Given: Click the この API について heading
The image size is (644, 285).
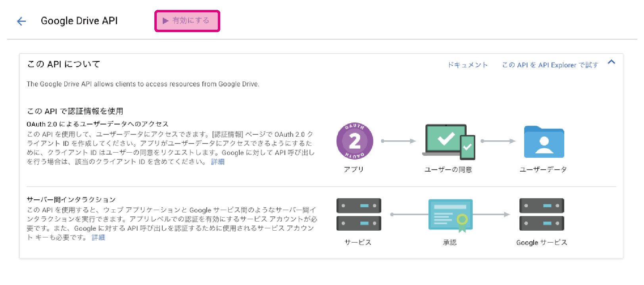Looking at the screenshot, I should pos(63,64).
